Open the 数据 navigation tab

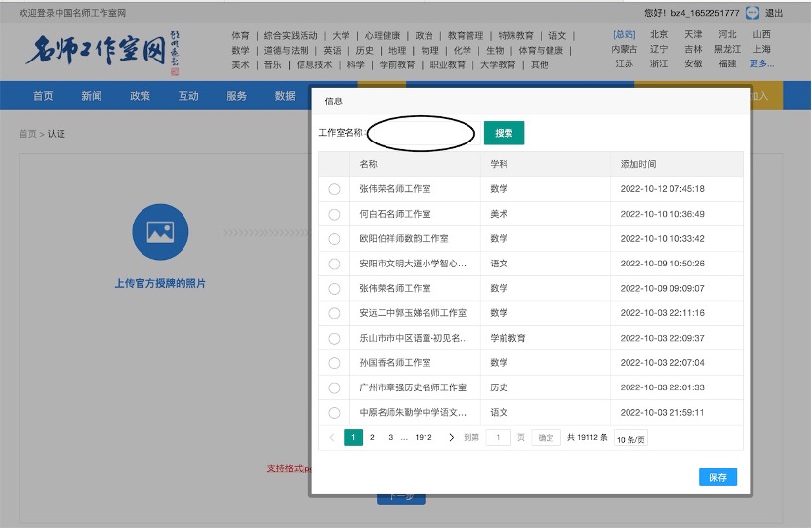tap(285, 96)
